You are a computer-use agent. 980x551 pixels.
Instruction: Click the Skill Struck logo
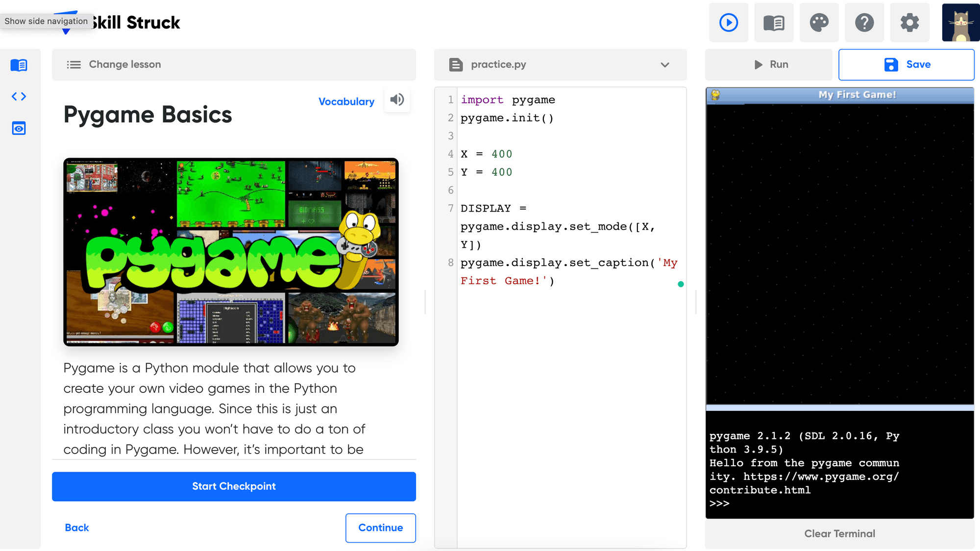pyautogui.click(x=117, y=23)
